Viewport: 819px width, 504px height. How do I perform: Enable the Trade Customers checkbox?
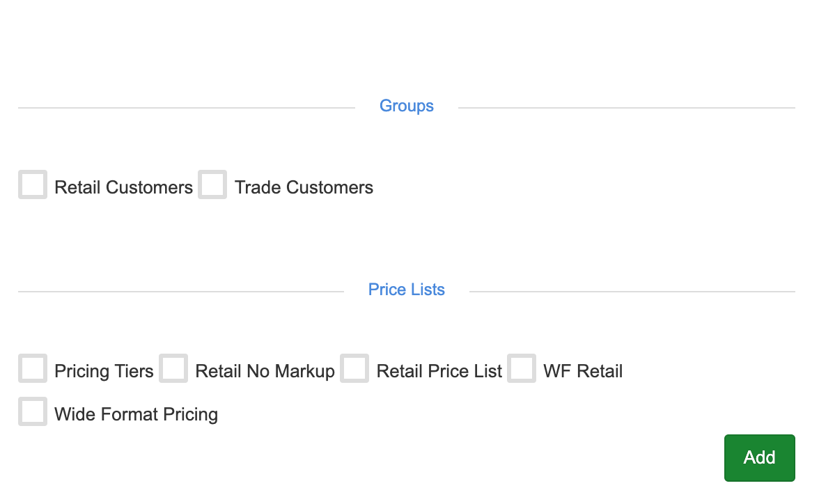click(212, 185)
